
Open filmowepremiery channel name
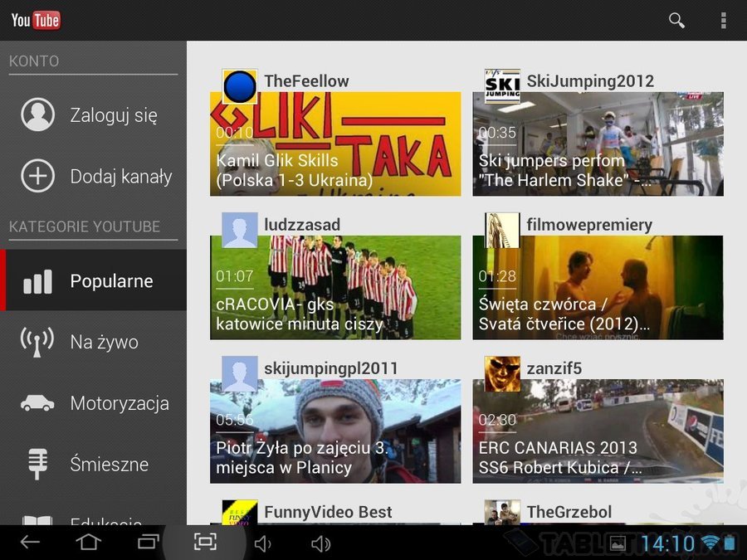[x=589, y=225]
